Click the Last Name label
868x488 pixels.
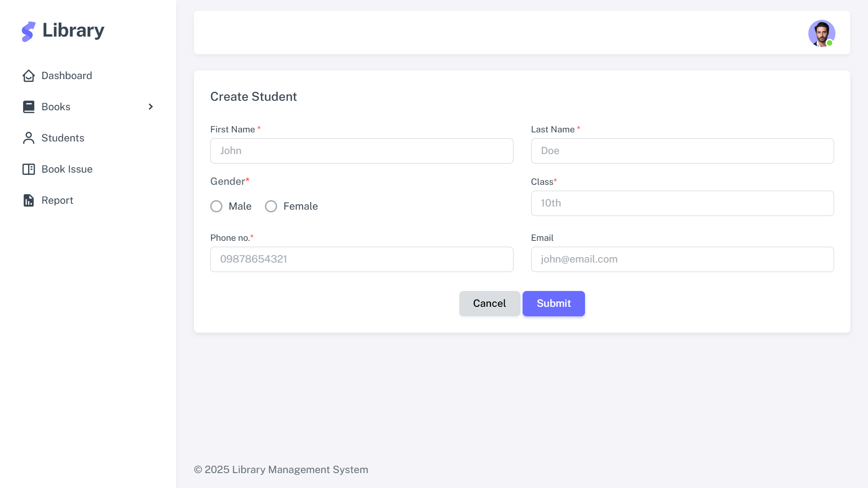(x=556, y=130)
